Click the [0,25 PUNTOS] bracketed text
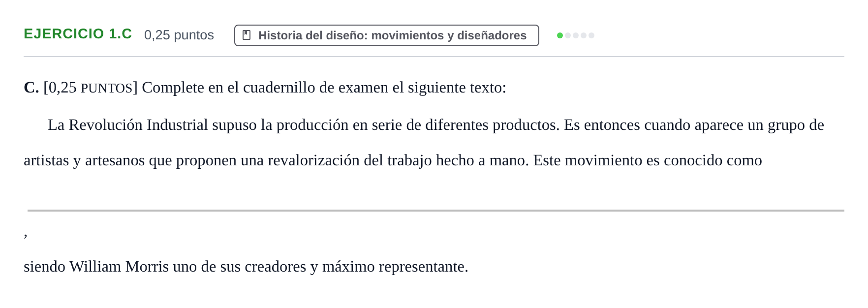This screenshot has width=868, height=308. [91, 88]
